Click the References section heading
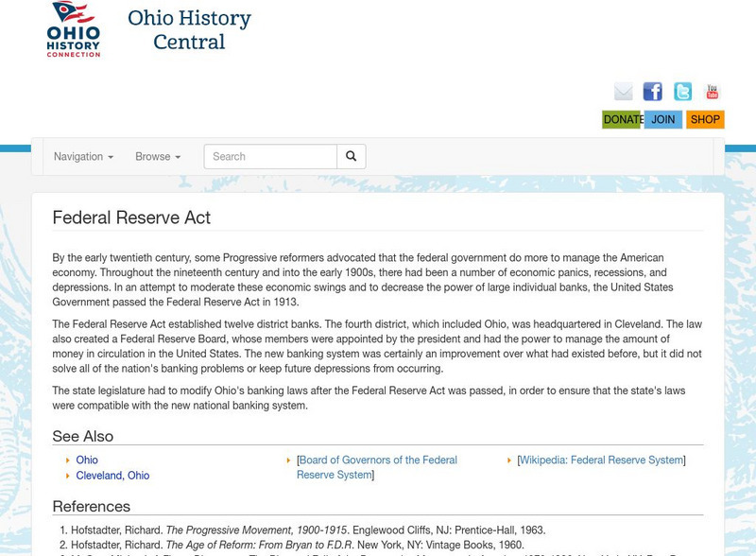756x556 pixels. [91, 506]
